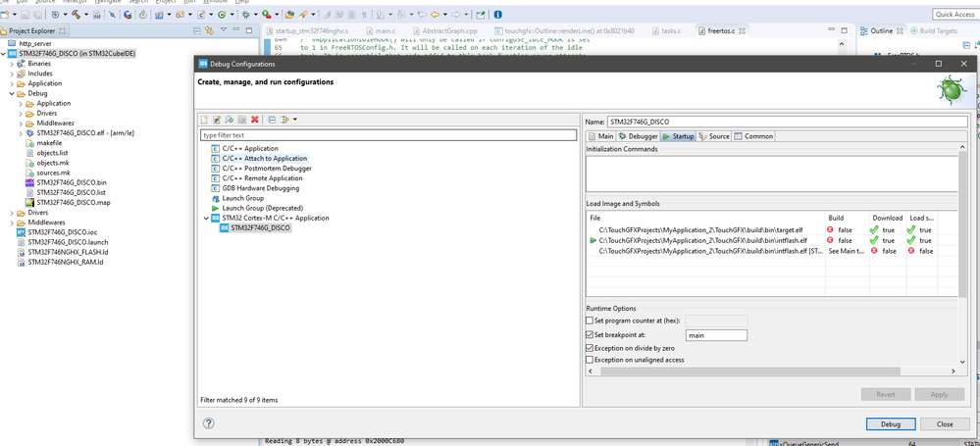This screenshot has height=446, width=980.
Task: Toggle Load symbols value for intflash.elf row
Action: [920, 240]
